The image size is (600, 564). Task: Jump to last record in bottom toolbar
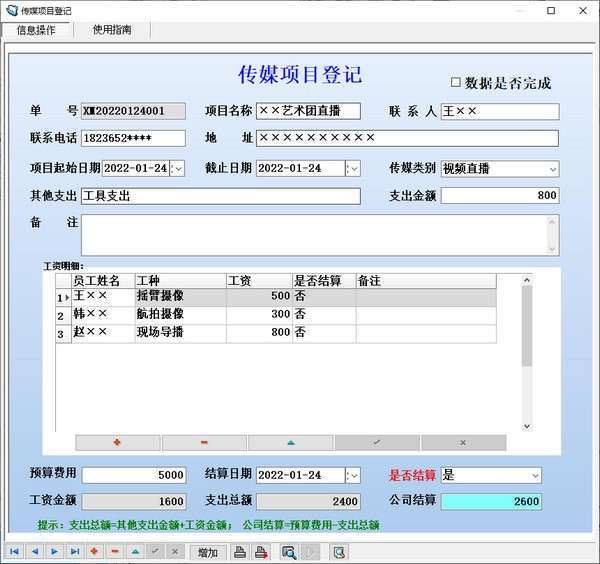(75, 551)
